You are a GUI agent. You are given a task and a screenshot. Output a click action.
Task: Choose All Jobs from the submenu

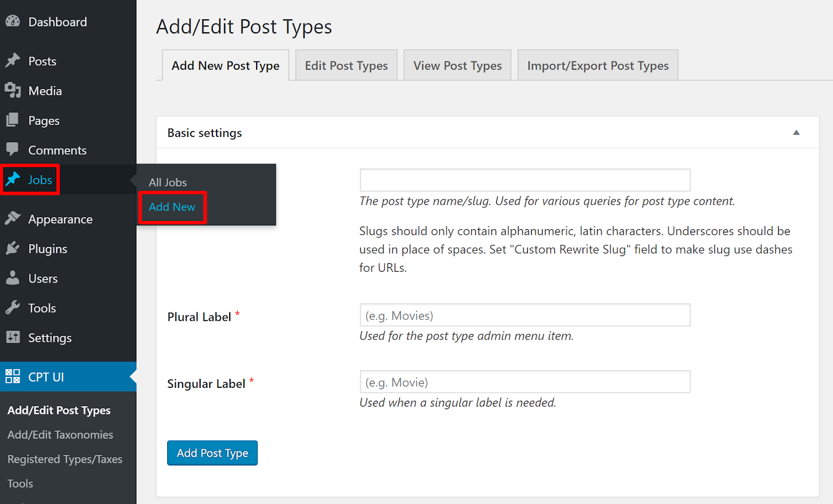[167, 182]
